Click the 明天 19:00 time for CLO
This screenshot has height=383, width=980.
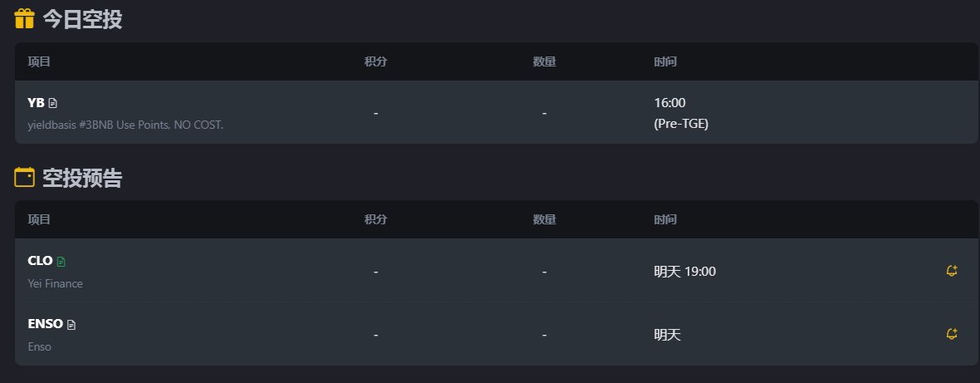click(684, 272)
